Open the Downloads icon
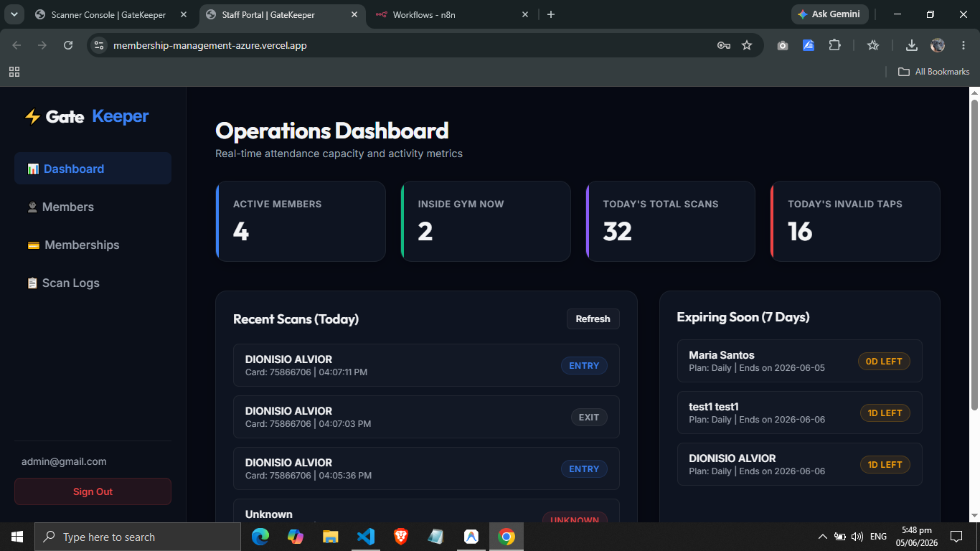 tap(912, 45)
